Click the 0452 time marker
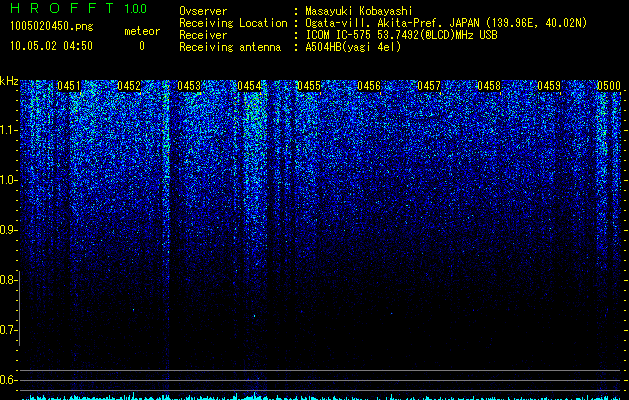Screen dimensions: 629x400 pyautogui.click(x=129, y=86)
